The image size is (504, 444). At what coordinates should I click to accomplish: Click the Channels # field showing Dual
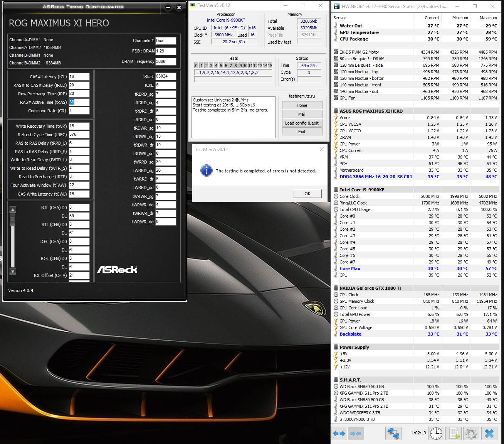pyautogui.click(x=166, y=41)
